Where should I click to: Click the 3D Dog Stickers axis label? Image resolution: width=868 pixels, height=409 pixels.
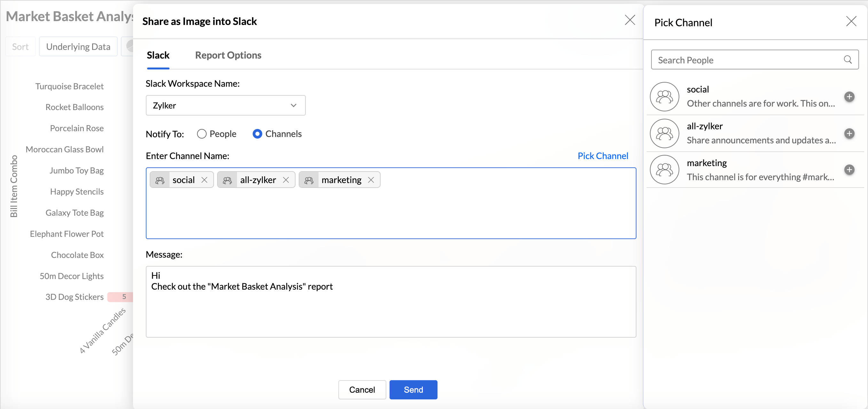(x=75, y=297)
